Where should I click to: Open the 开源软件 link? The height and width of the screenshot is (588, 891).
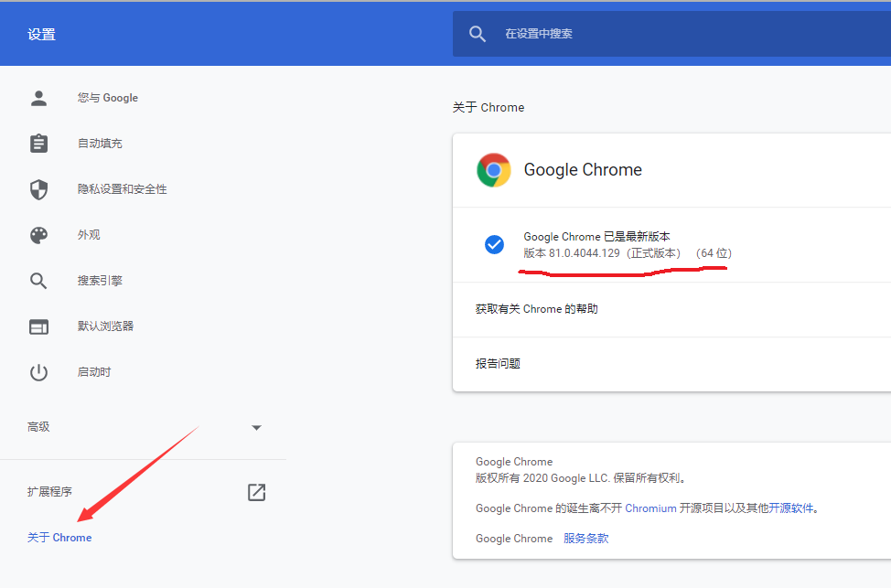791,508
